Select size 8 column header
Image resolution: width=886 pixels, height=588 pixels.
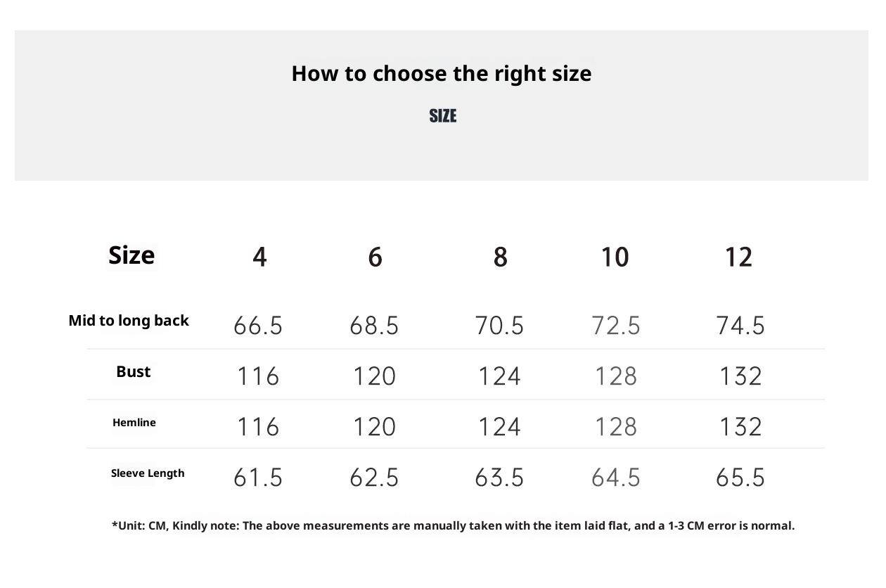point(500,257)
